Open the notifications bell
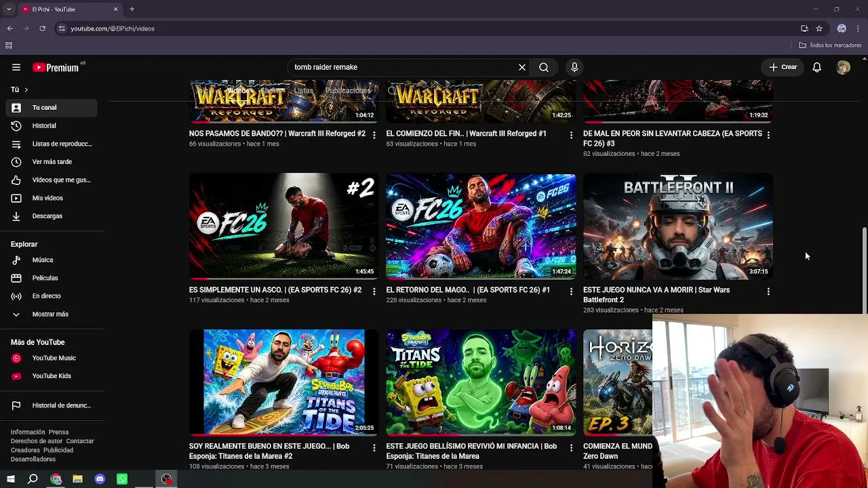 (x=817, y=67)
